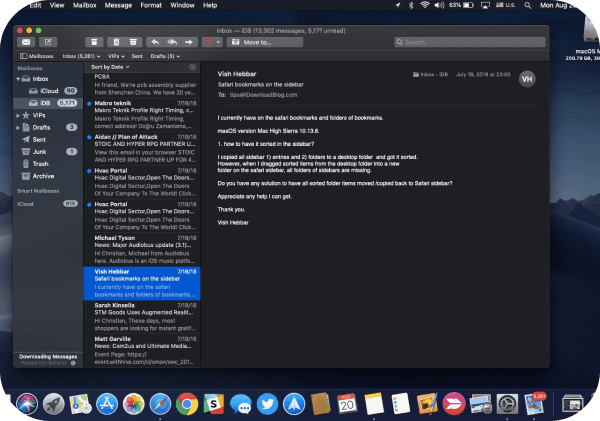This screenshot has width=600, height=421.
Task: Open System Preferences from the Dock
Action: 507,404
